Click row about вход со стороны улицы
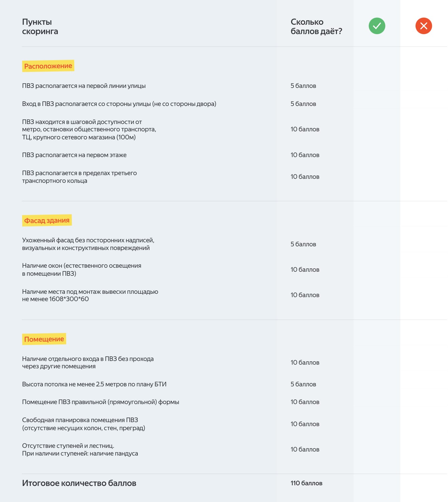The height and width of the screenshot is (502, 448). (119, 104)
